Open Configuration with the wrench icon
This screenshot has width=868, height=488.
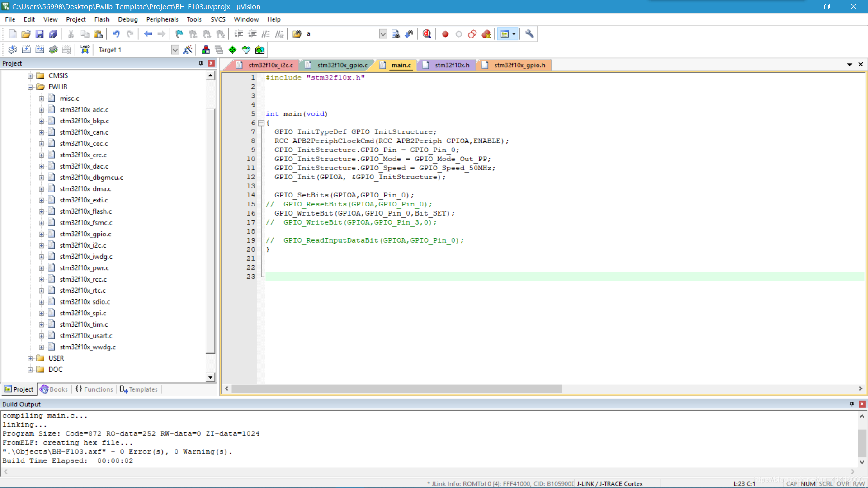click(529, 34)
